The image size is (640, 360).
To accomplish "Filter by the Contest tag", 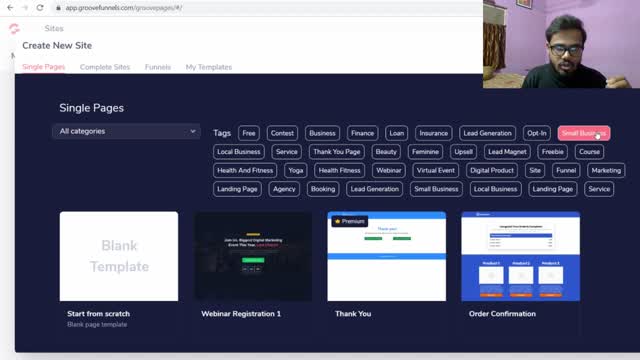I will click(x=282, y=133).
